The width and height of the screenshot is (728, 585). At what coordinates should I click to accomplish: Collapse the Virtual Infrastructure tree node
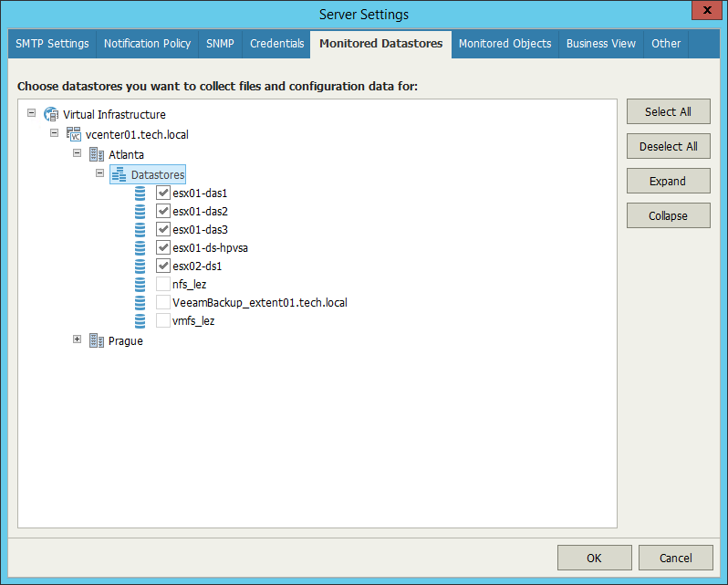coord(32,113)
